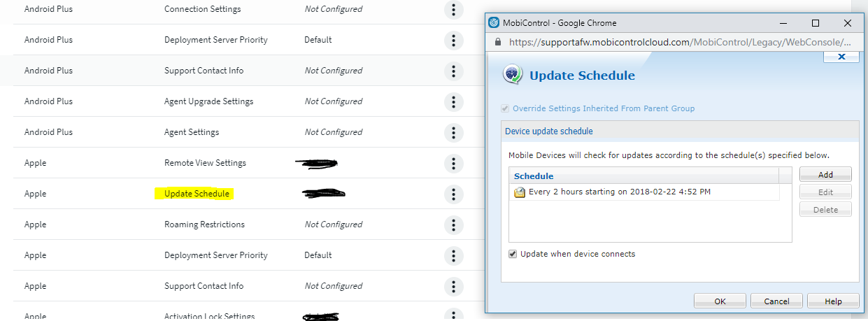
Task: Select Apple Roaming Restrictions setting name
Action: [204, 224]
